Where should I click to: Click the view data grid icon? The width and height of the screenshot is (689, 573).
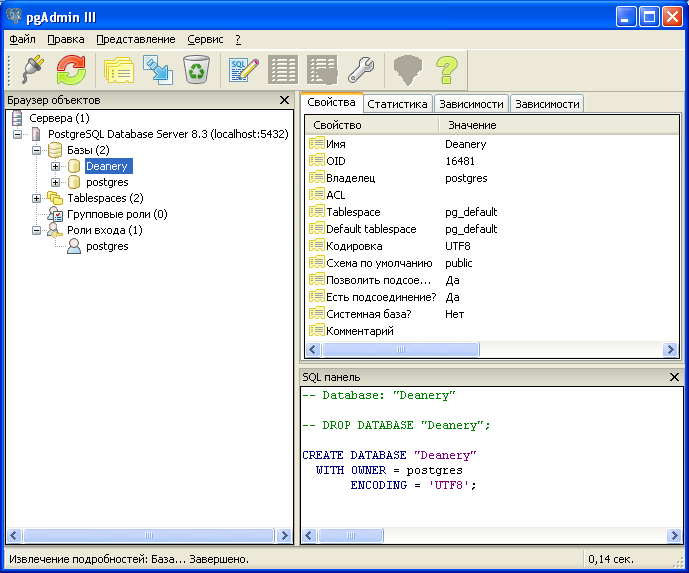click(x=283, y=69)
